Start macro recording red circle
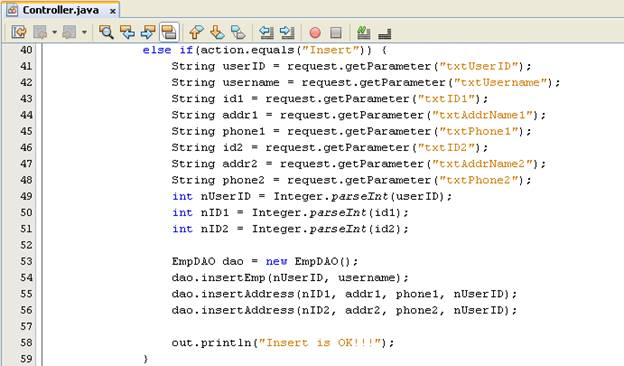The image size is (624, 366). (x=315, y=33)
